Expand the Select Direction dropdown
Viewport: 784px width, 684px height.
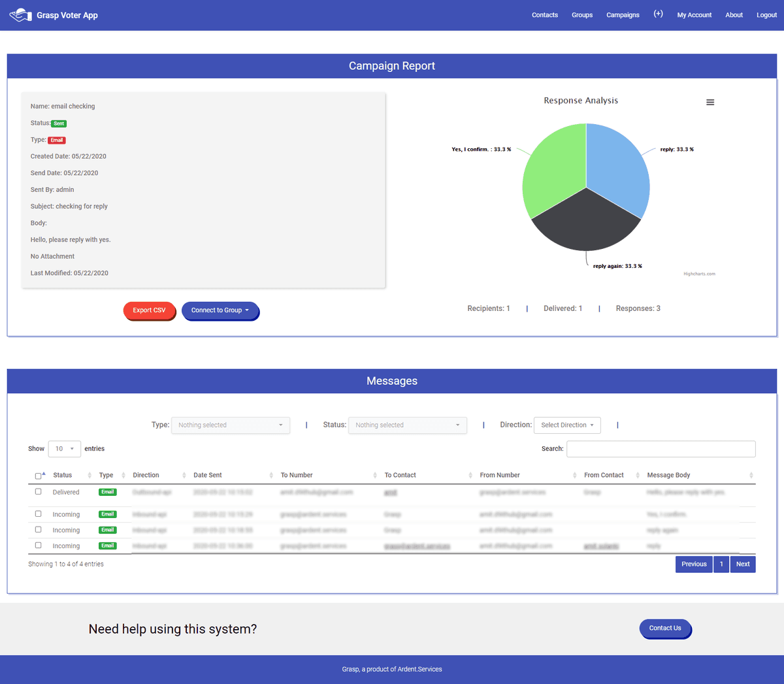566,425
